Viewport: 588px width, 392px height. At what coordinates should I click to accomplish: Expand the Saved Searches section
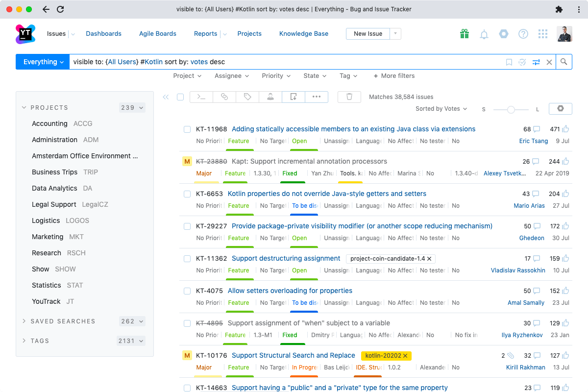click(x=63, y=321)
